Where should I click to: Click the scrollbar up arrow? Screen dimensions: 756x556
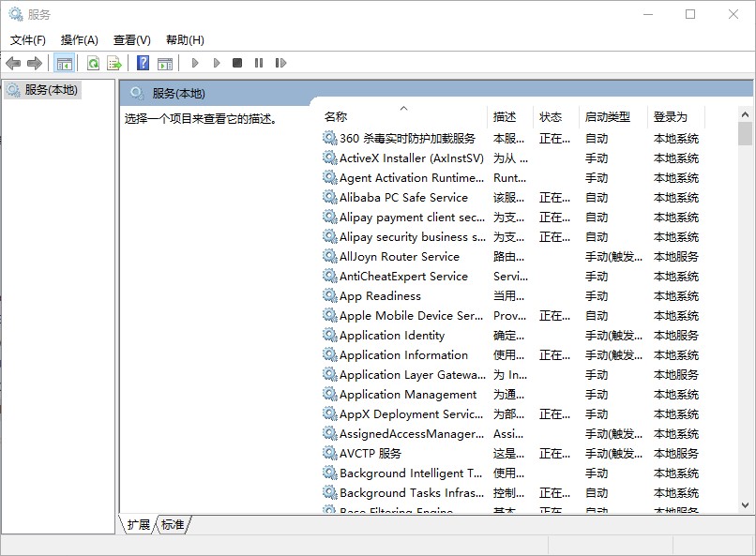pos(745,114)
